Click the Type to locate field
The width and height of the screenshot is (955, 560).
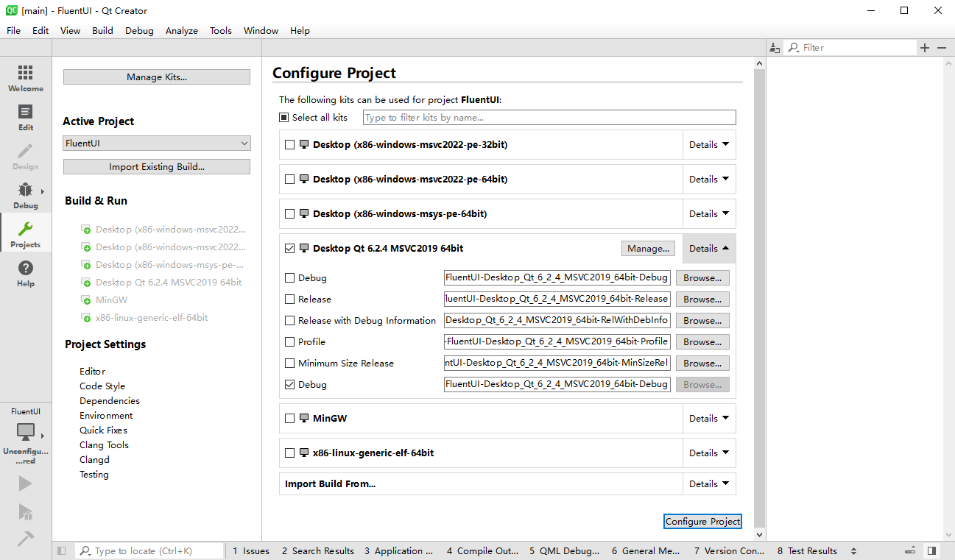point(149,550)
